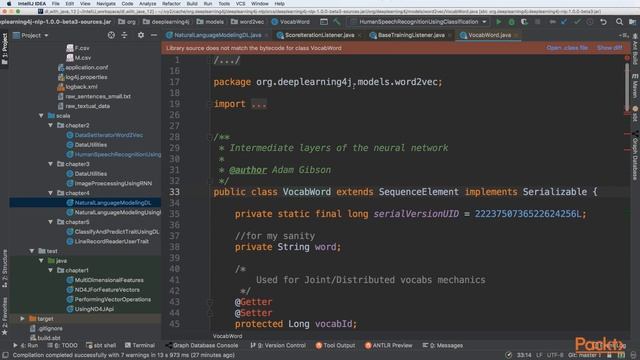Screen dimensions: 640x360
Task: Open Search Everywhere magnifier icon
Action: [x=619, y=22]
